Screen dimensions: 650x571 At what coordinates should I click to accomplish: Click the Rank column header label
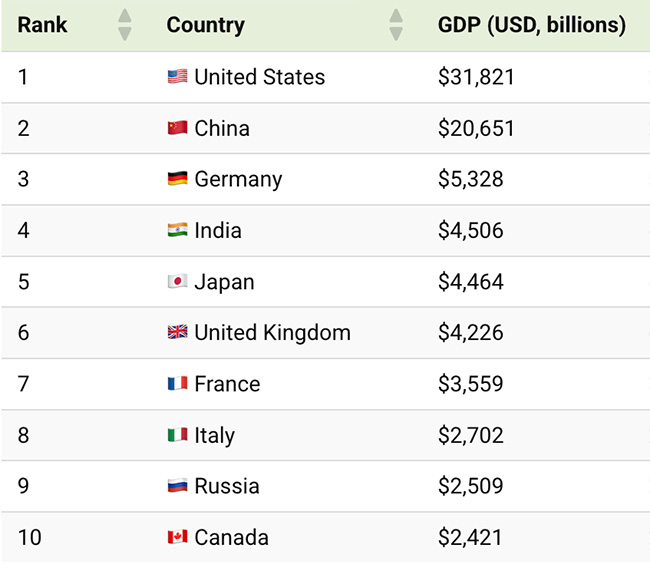pos(41,25)
